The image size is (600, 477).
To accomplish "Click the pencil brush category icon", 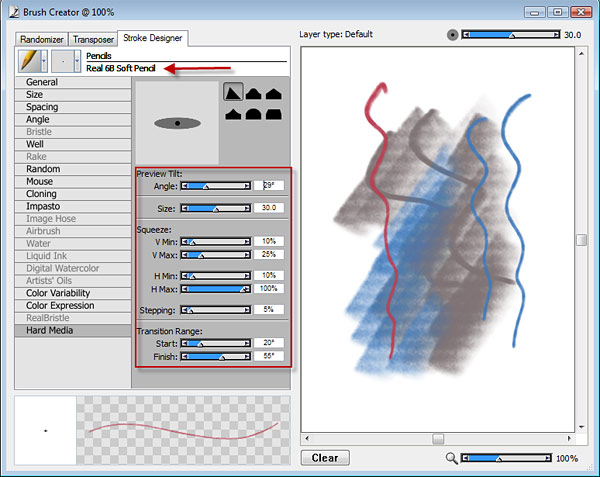I will 29,61.
